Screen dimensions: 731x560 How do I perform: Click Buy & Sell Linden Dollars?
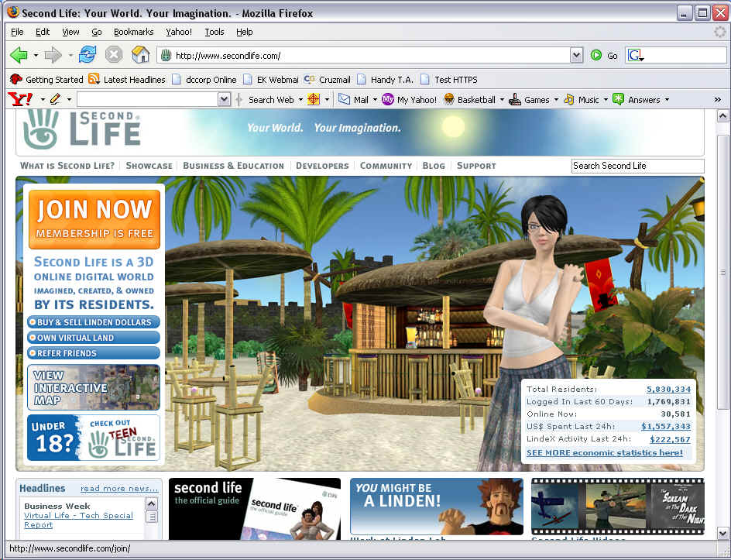click(94, 322)
